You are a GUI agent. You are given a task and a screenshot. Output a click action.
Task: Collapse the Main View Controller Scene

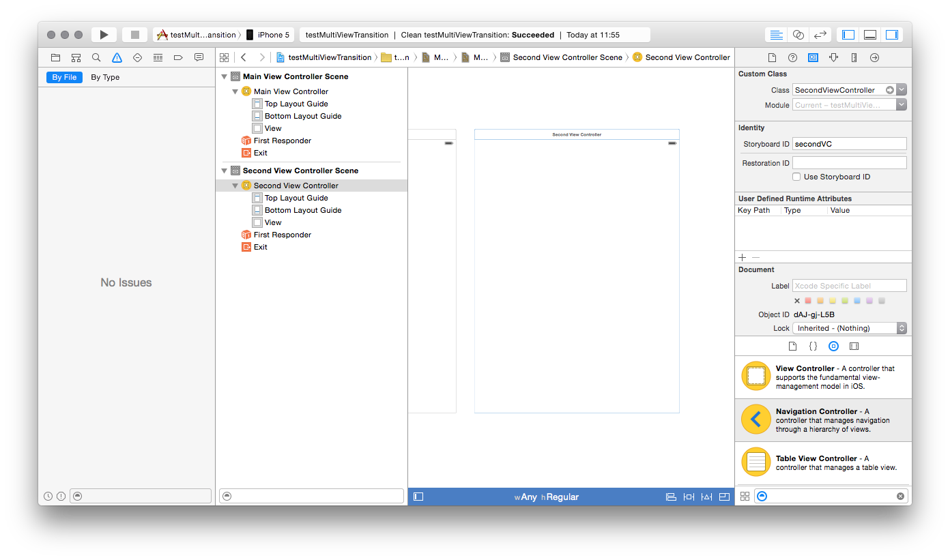click(x=224, y=76)
